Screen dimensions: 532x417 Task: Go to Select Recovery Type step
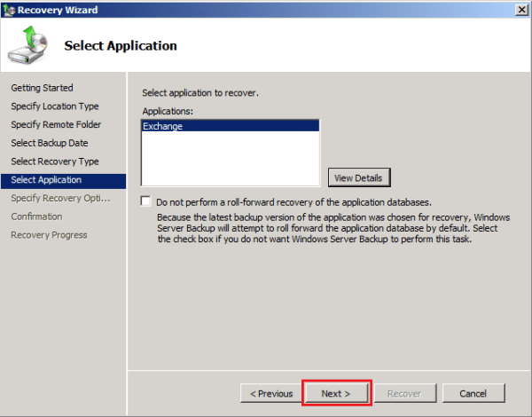[x=55, y=161]
